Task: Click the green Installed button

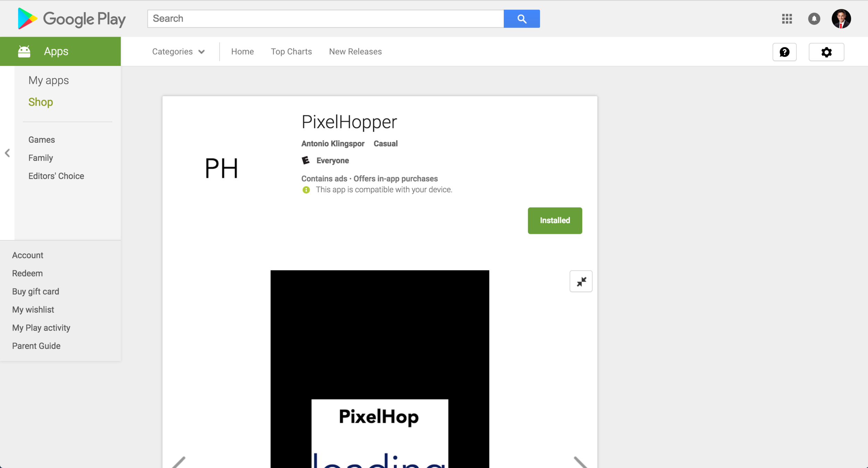Action: [x=555, y=221]
